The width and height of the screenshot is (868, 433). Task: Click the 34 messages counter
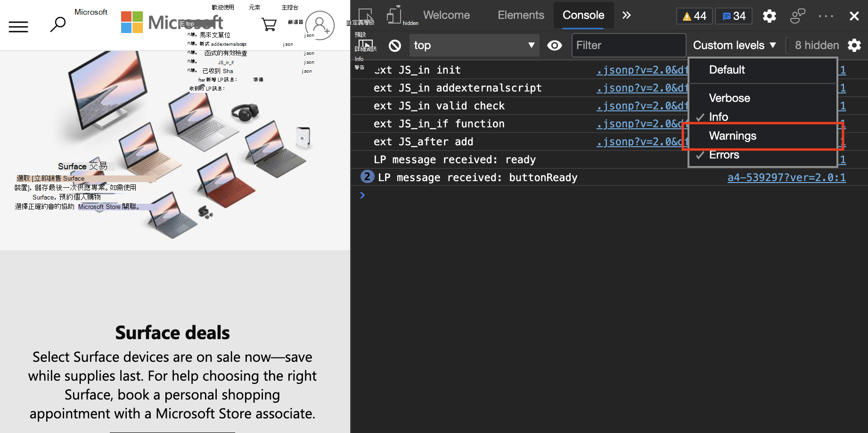tap(734, 16)
